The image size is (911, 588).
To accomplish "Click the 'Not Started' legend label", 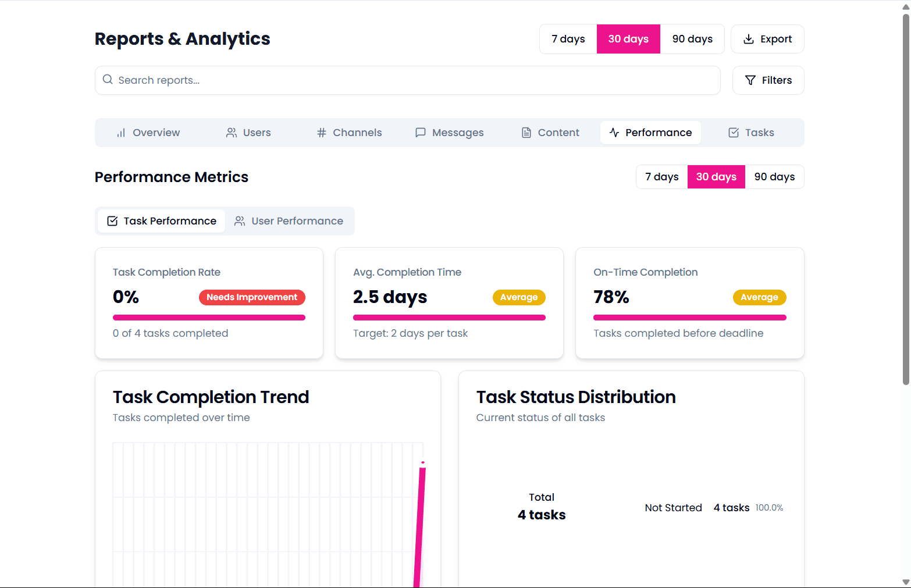I will 673,508.
